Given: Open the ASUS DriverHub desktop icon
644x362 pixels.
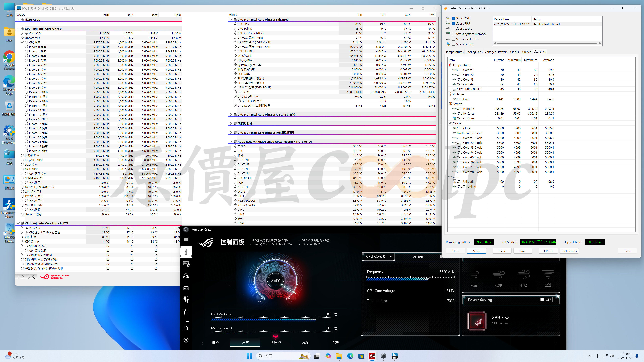Looking at the screenshot, I should point(9,134).
